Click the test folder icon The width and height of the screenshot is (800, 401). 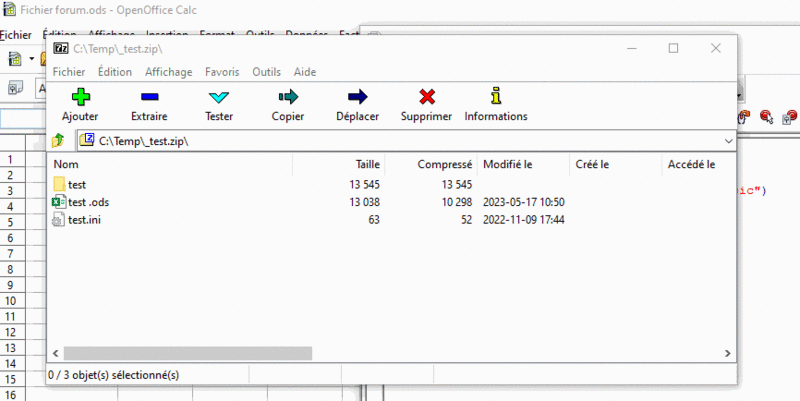point(59,184)
